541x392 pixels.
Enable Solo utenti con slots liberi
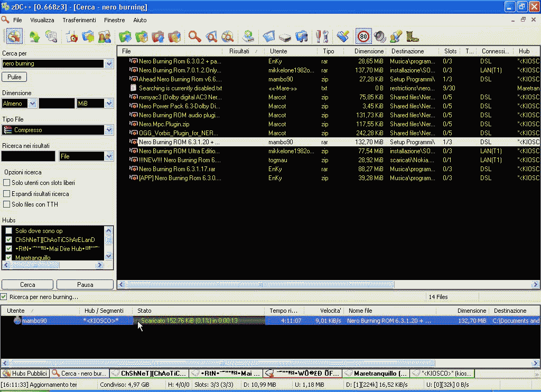click(x=7, y=183)
